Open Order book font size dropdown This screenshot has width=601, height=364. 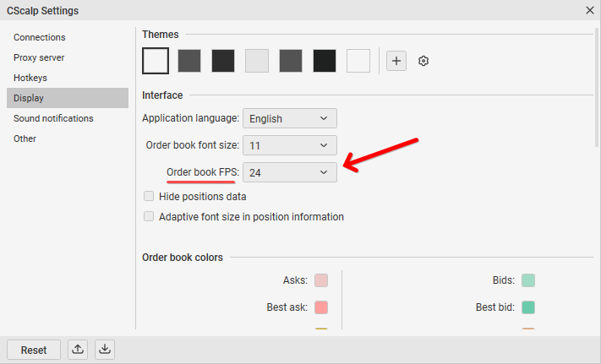[290, 145]
